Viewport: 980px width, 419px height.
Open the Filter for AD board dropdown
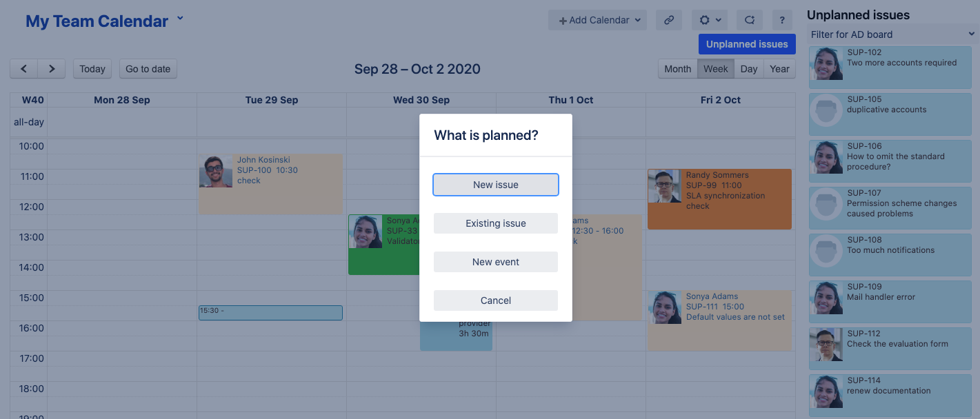pos(892,34)
